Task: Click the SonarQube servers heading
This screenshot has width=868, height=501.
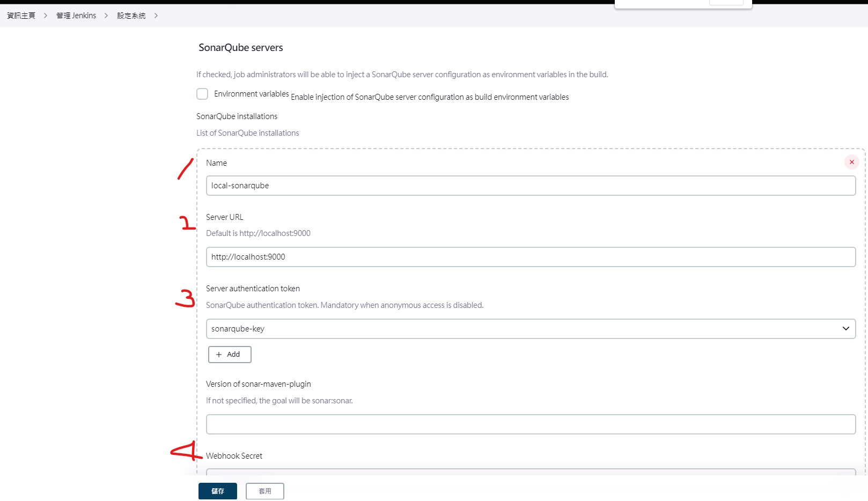Action: 241,48
